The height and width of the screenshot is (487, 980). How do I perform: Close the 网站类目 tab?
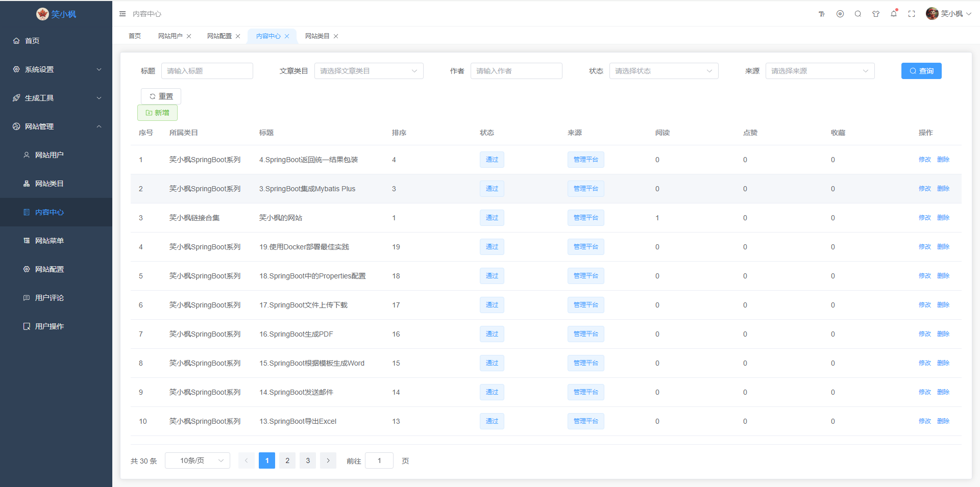coord(336,36)
